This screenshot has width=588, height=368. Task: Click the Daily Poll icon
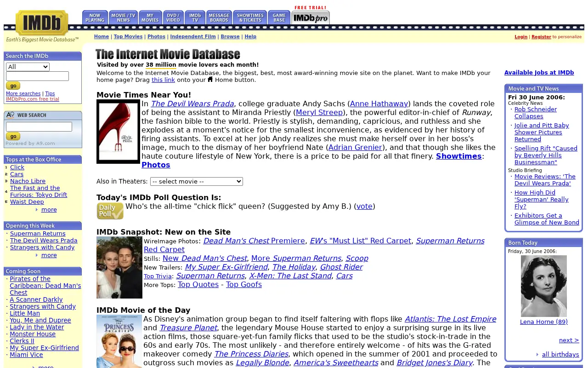[110, 211]
